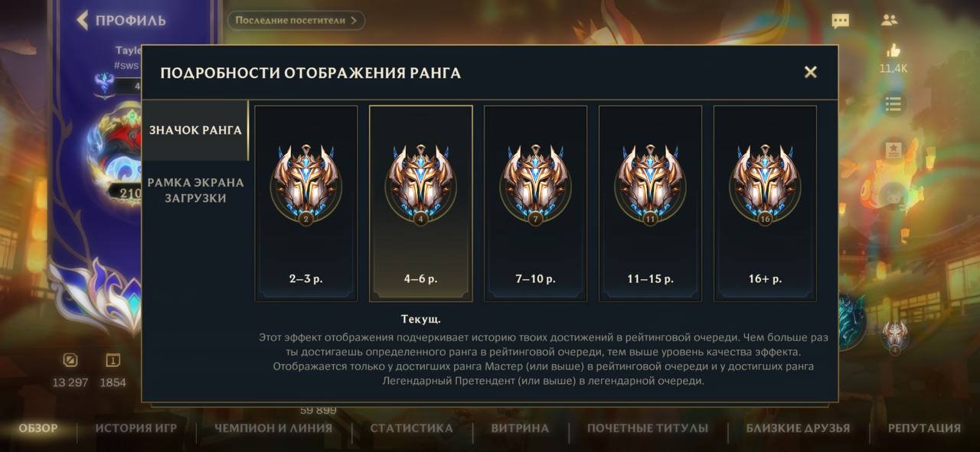This screenshot has height=452, width=980.
Task: Close the rank display details dialog
Action: (x=811, y=72)
